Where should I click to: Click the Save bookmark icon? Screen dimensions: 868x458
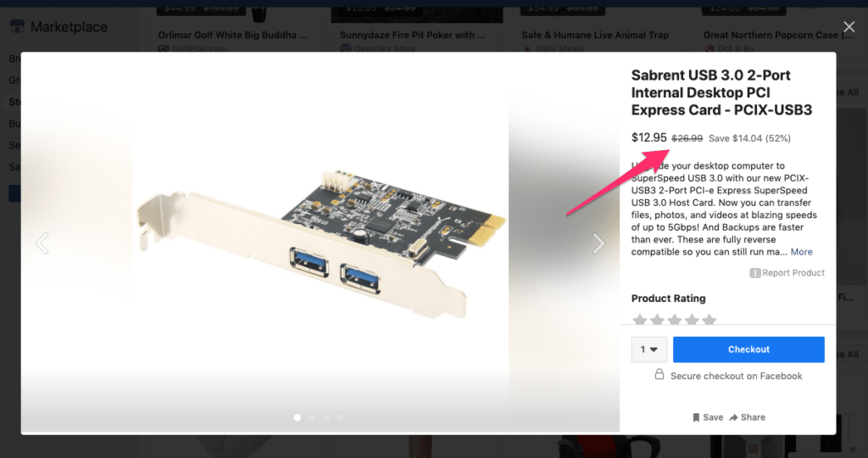tap(696, 417)
